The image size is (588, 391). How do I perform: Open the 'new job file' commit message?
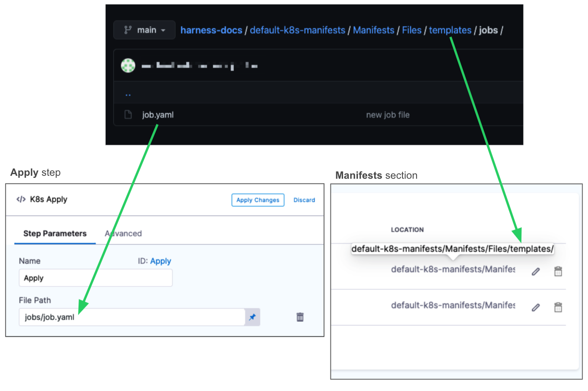point(388,115)
